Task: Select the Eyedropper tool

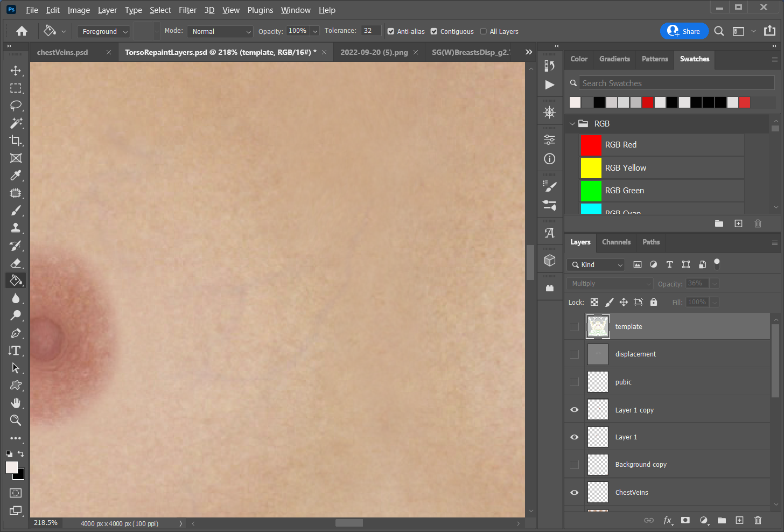Action: pyautogui.click(x=16, y=176)
